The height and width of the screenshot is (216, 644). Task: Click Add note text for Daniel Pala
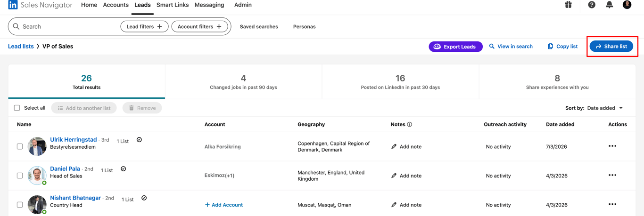(x=410, y=176)
